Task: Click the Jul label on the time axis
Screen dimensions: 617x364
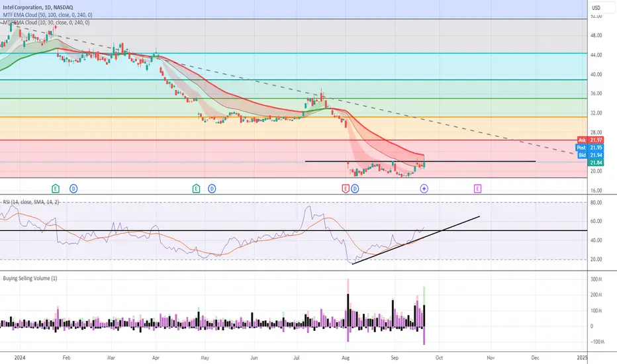Action: tap(297, 357)
